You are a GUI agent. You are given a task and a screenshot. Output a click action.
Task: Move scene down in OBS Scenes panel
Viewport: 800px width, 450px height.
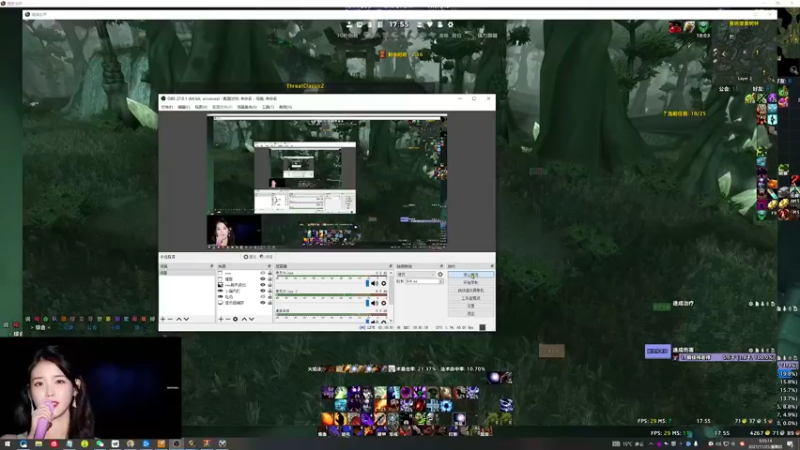click(186, 319)
